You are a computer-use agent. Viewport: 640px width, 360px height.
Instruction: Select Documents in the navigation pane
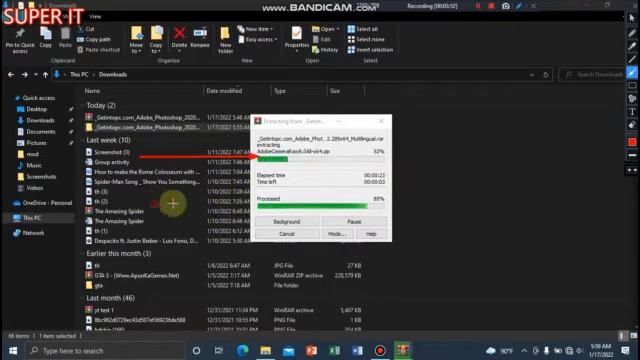coord(40,132)
